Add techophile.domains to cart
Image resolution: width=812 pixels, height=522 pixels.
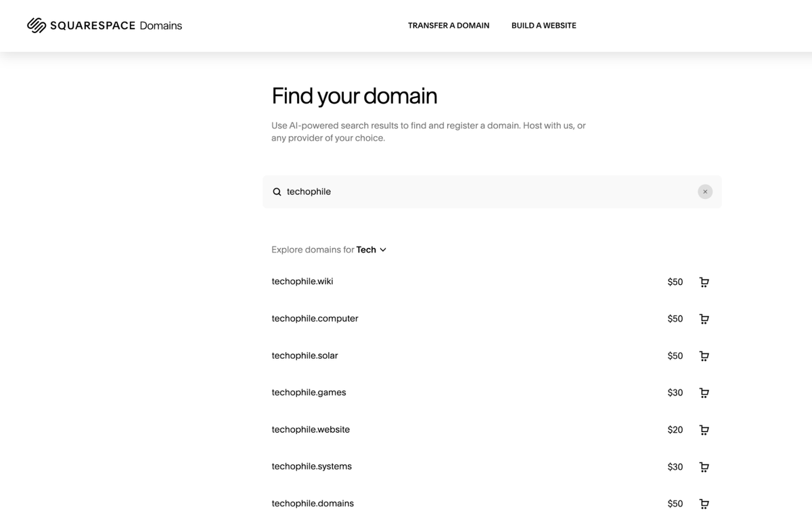click(704, 504)
